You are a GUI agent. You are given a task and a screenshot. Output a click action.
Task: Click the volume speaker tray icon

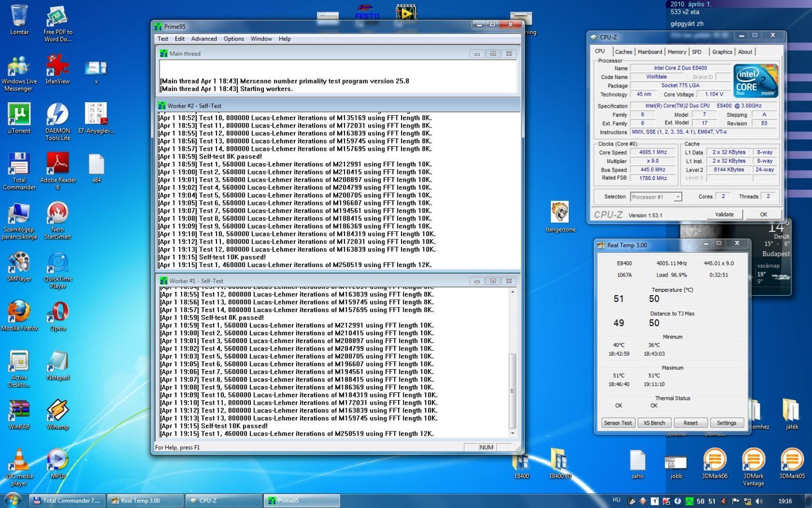pos(759,501)
